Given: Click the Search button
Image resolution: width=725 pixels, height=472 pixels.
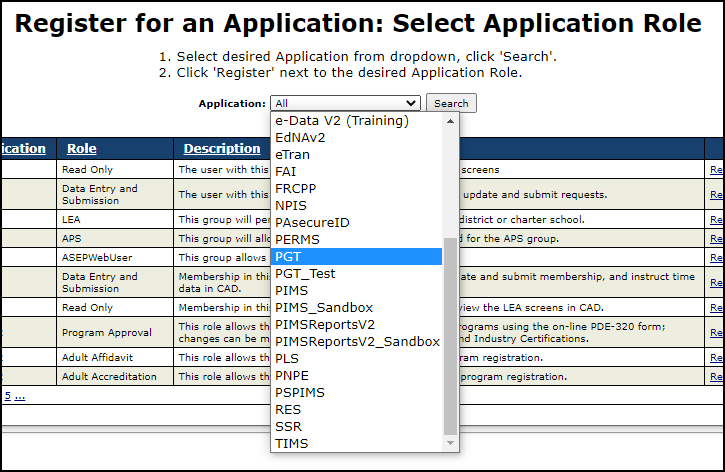Looking at the screenshot, I should point(451,103).
